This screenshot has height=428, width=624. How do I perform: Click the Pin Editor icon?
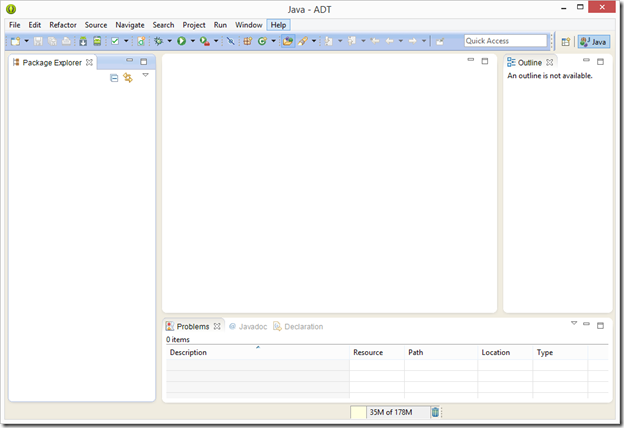click(440, 41)
